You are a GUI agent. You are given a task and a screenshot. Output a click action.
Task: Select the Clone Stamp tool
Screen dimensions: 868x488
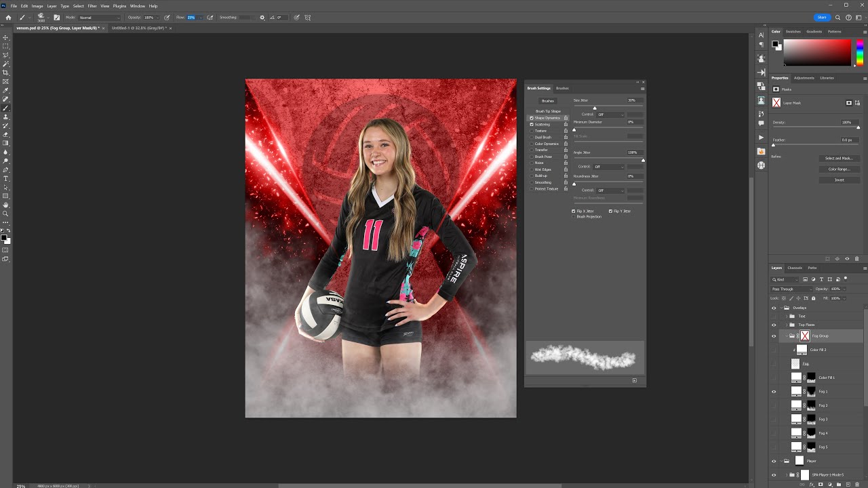pyautogui.click(x=6, y=117)
